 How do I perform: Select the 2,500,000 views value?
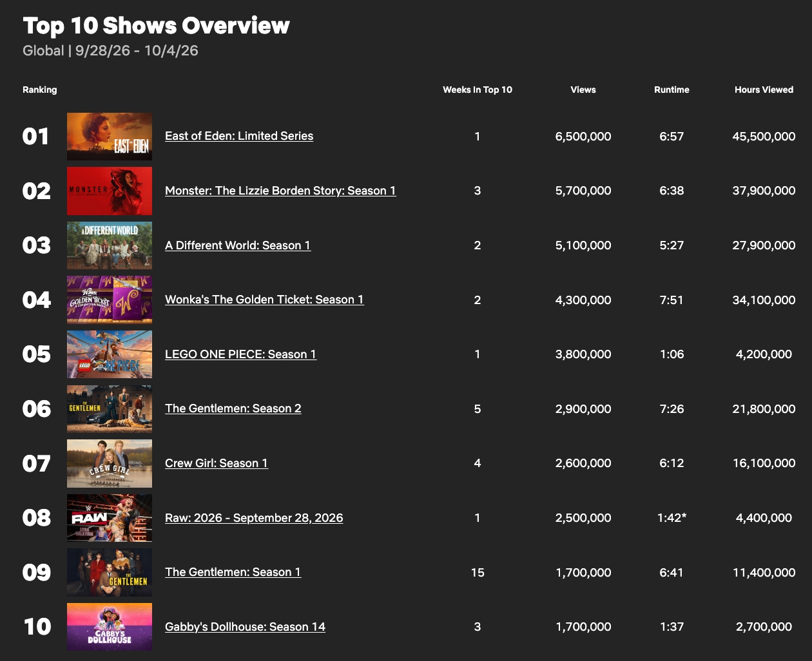(x=583, y=518)
